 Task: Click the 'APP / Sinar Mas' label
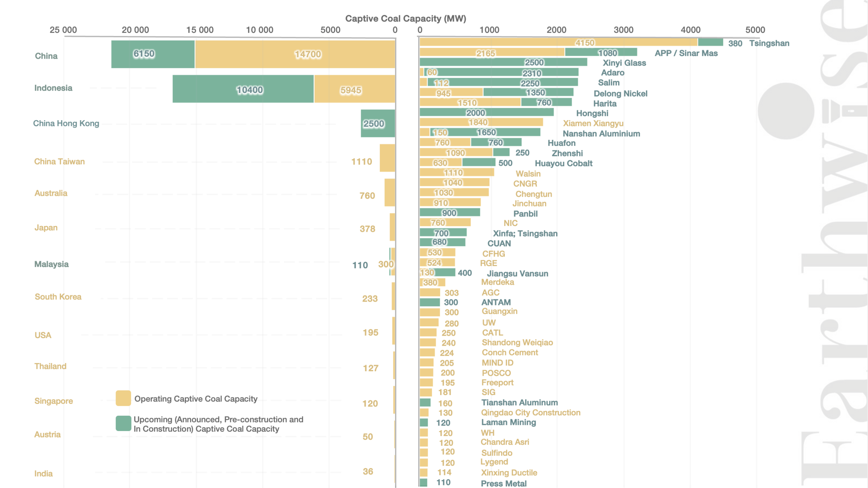[686, 53]
